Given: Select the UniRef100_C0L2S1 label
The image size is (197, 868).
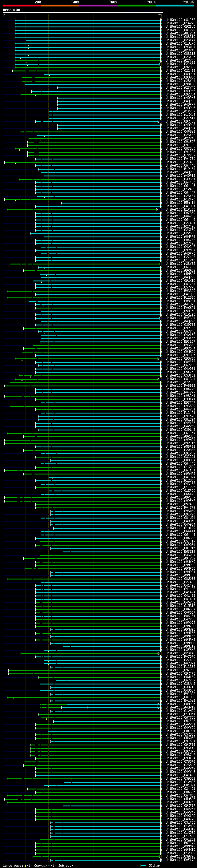Looking at the screenshot, I should pos(180,839).
